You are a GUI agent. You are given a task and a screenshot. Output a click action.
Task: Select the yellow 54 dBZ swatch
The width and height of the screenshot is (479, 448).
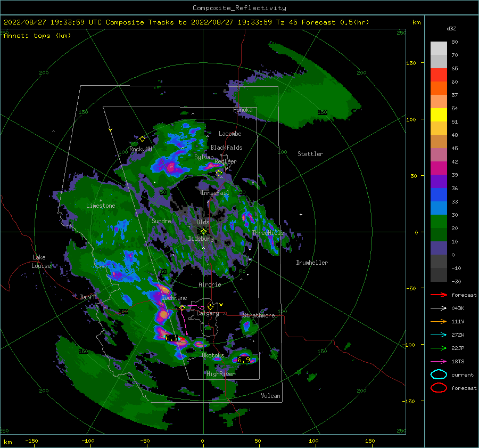(x=439, y=115)
